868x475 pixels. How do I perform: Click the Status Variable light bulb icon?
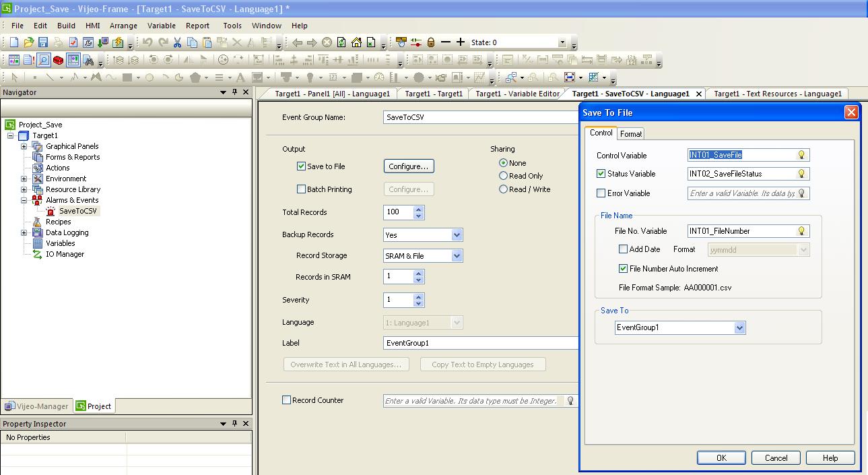pos(801,174)
